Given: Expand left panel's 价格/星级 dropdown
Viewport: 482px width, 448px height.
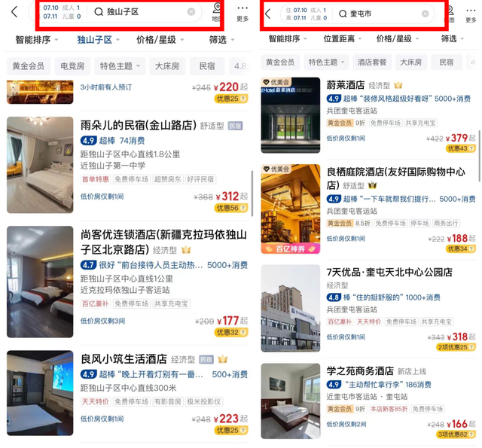Looking at the screenshot, I should [x=160, y=40].
